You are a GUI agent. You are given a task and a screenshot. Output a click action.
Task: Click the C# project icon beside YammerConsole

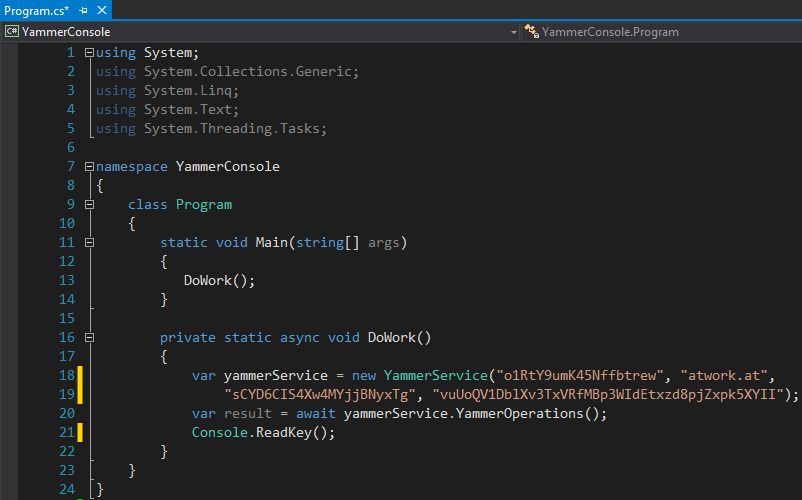click(12, 32)
